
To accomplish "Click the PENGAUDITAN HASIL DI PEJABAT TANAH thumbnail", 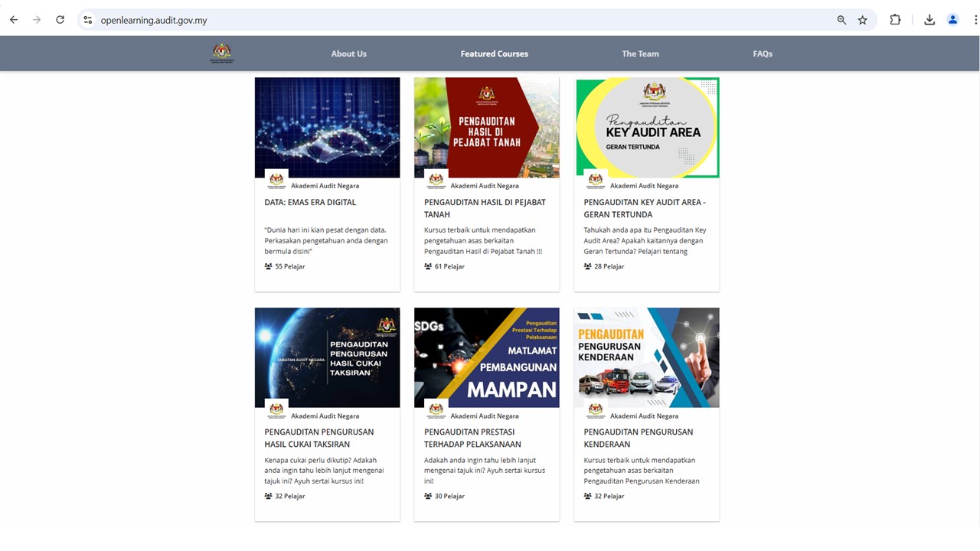I will point(487,127).
